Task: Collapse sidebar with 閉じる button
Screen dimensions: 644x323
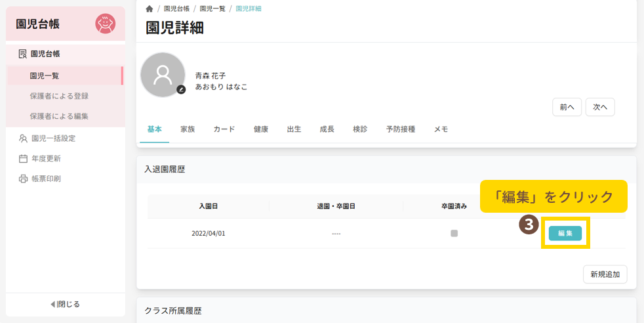Action: point(65,304)
